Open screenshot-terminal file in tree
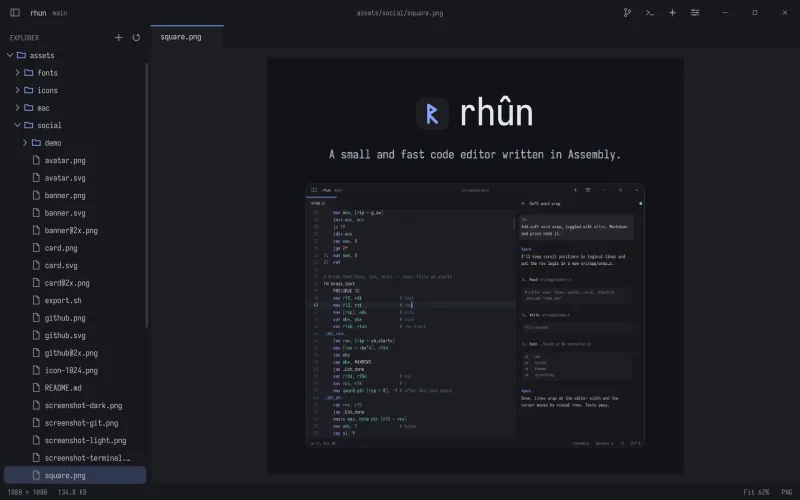 (74, 458)
